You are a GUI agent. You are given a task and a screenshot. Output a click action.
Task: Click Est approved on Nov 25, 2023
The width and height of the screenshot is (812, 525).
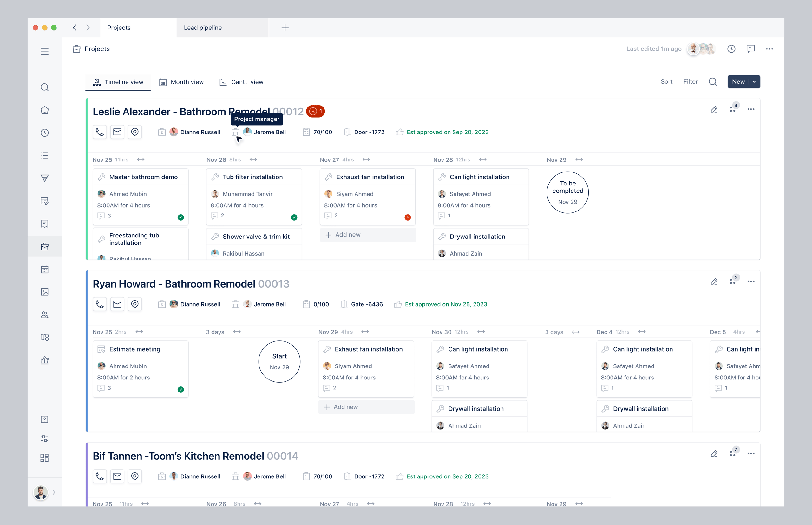(x=446, y=304)
